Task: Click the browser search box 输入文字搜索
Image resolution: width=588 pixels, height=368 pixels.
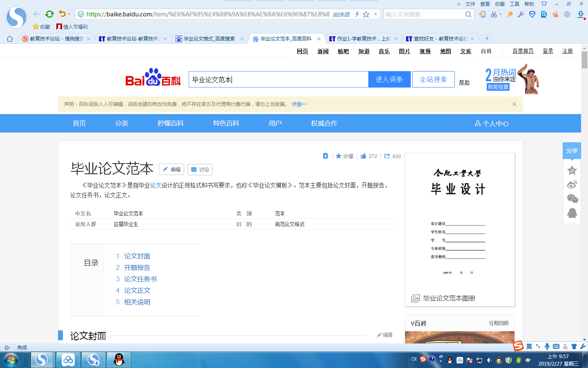Action: pos(424,14)
